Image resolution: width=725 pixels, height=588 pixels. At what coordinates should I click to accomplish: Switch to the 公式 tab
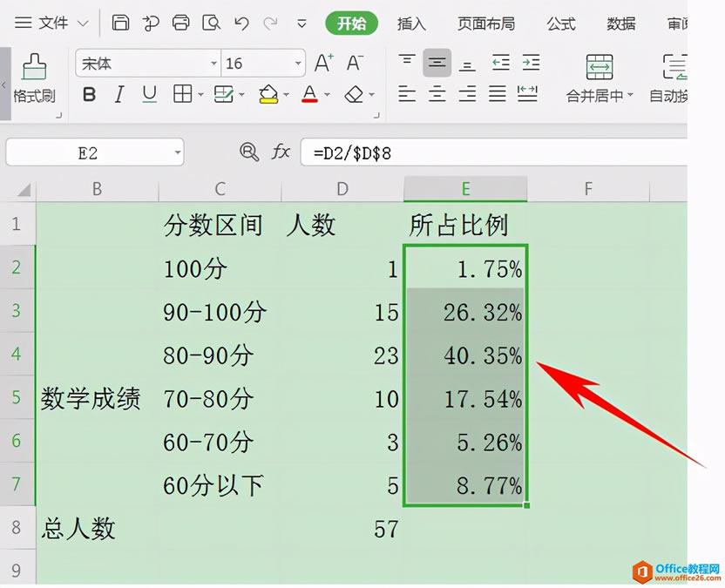tap(561, 24)
